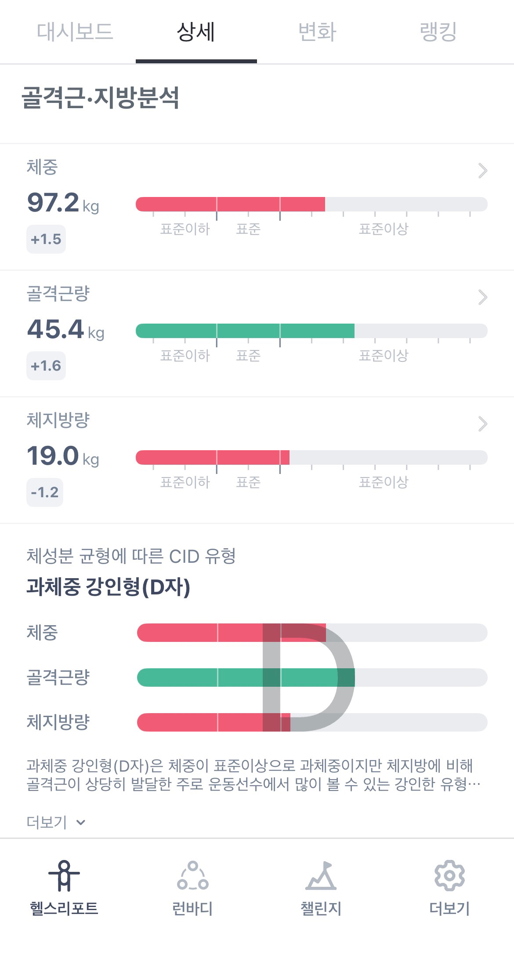Open the 챌린지 mountain flag icon
Screen dimensions: 514x980
321,875
